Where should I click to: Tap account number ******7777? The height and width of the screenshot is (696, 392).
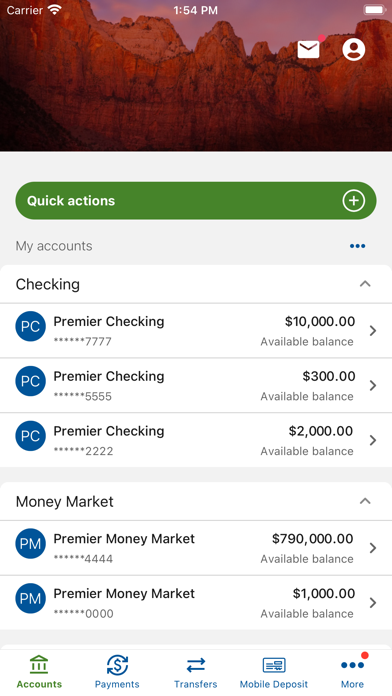(x=83, y=341)
